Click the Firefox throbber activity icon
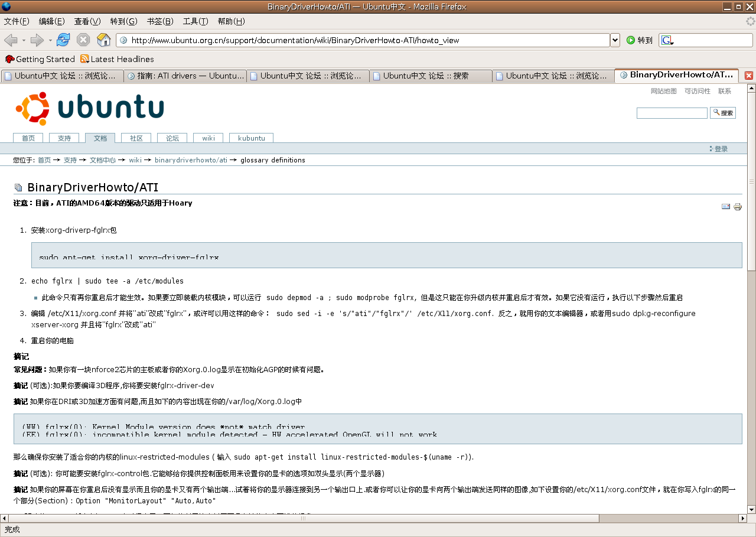Viewport: 756px width, 537px height. [750, 21]
